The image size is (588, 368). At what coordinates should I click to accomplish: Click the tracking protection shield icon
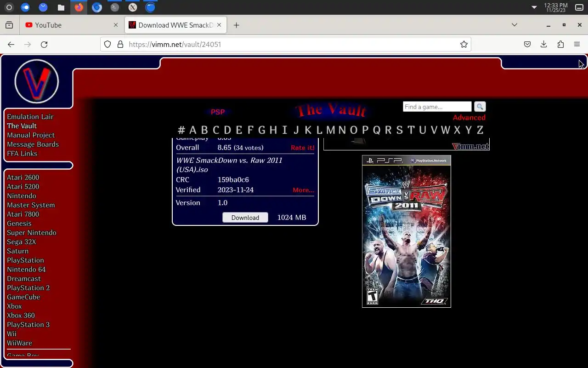[107, 44]
